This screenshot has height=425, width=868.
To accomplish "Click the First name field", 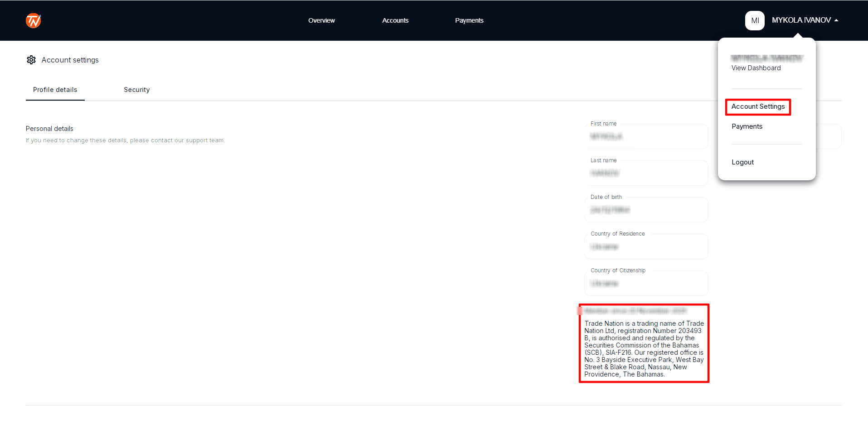I will click(646, 136).
